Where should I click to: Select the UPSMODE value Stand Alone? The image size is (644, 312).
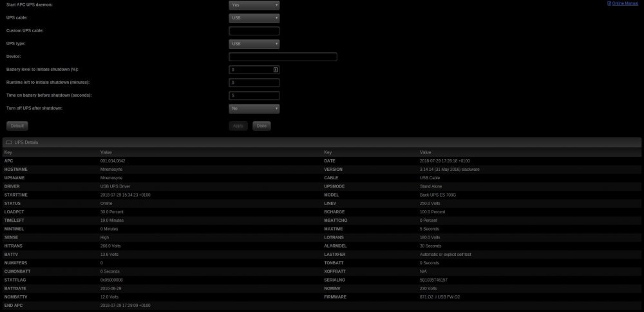tap(431, 186)
